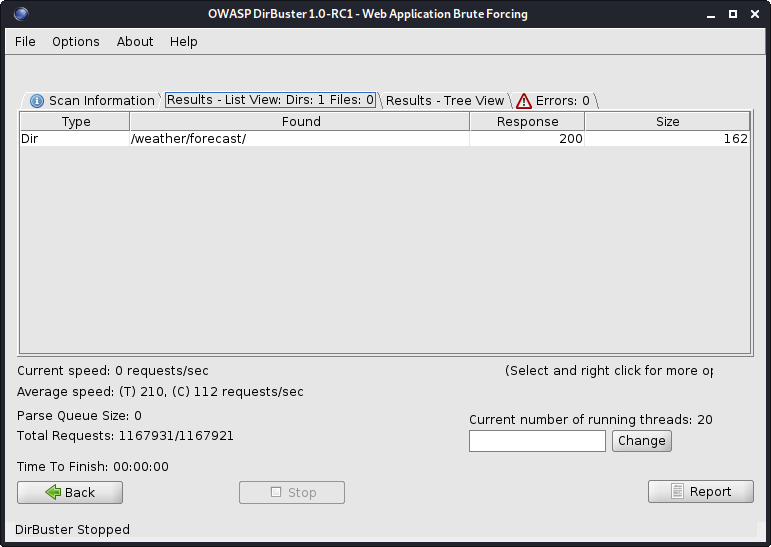Viewport: 771px width, 547px height.
Task: Click the 162 size cell
Action: [x=667, y=139]
